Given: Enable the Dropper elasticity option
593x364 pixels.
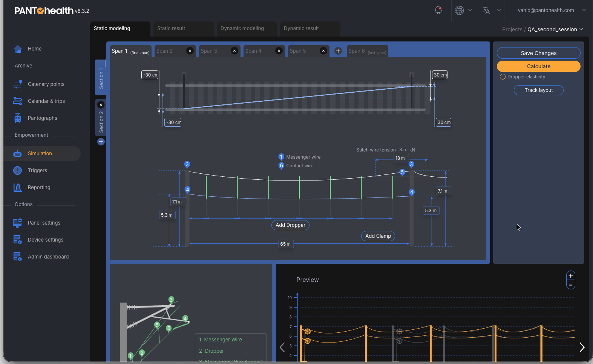Looking at the screenshot, I should point(503,77).
